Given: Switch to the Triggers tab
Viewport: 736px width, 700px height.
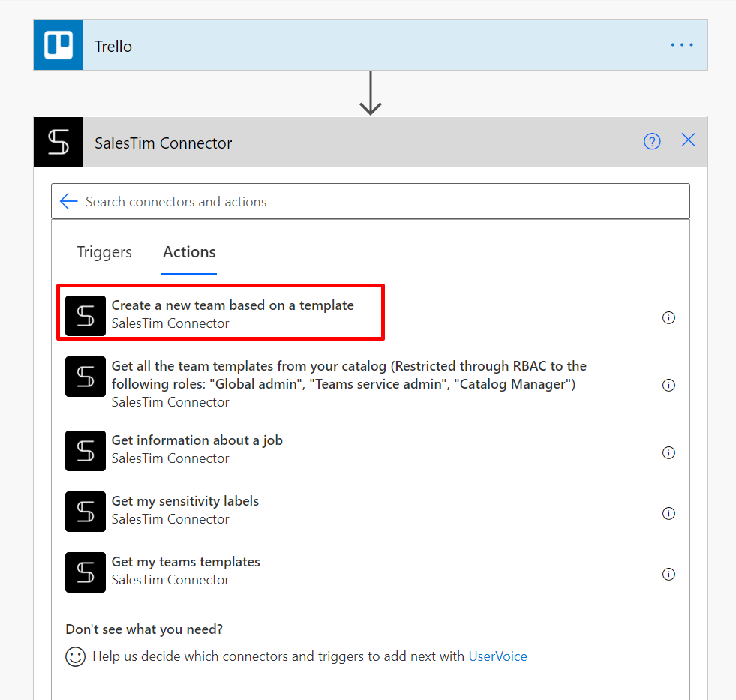Looking at the screenshot, I should [x=104, y=252].
